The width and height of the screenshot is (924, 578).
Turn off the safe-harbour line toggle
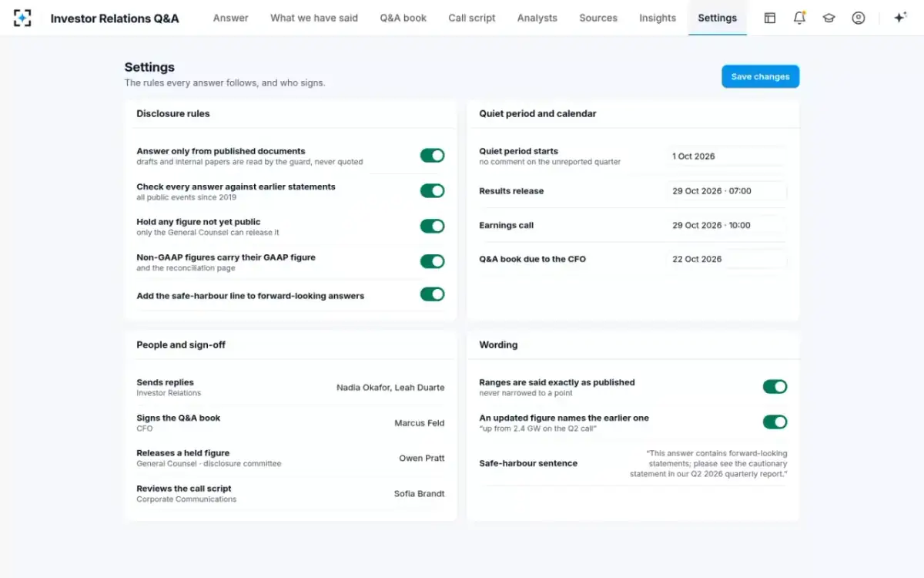click(x=432, y=294)
